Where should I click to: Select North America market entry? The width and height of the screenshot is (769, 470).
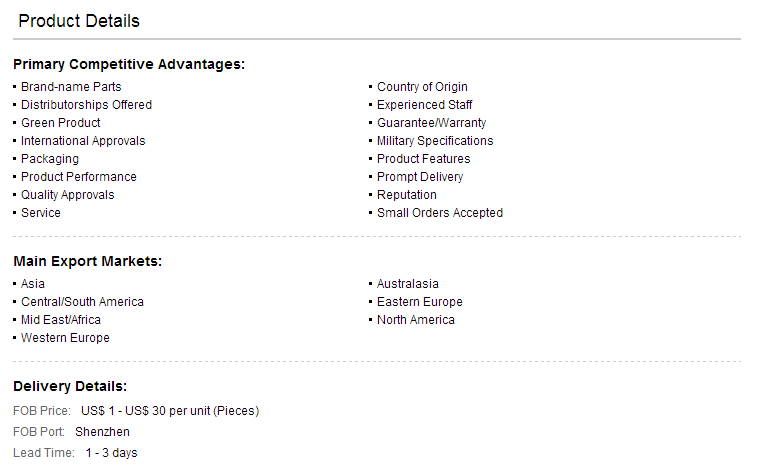pyautogui.click(x=415, y=320)
